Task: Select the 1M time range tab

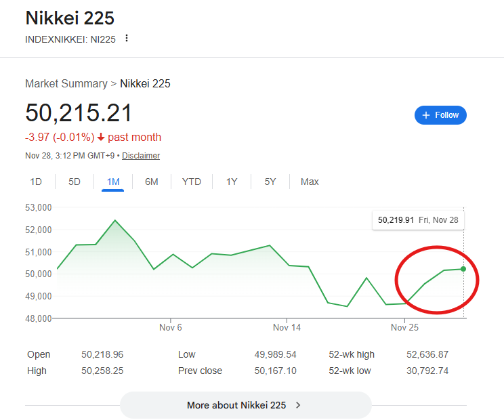Action: click(113, 182)
